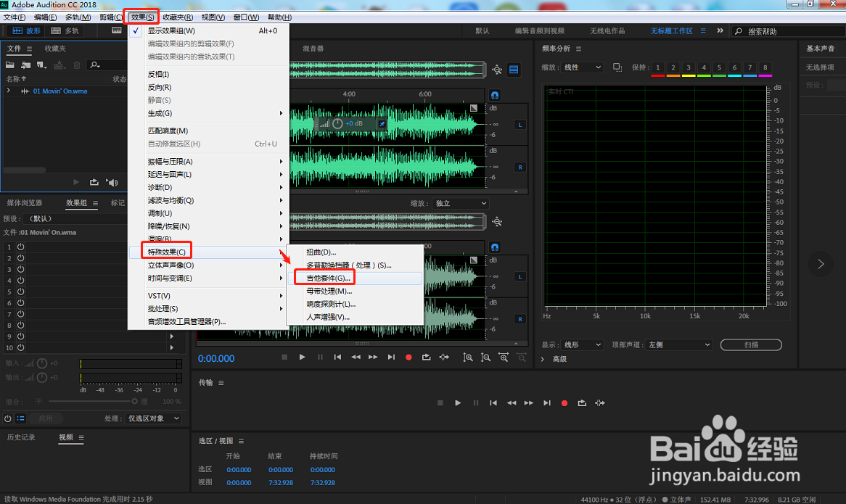Screen dimensions: 846x504
Task: Click the rewind button in editor transport
Action: [356, 358]
